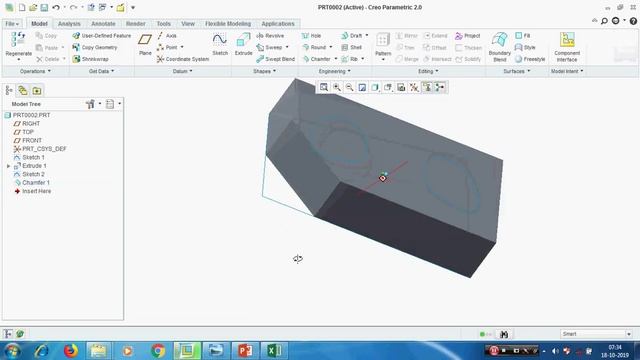Screen dimensions: 640x360
Task: Expand the Shapes group
Action: 264,71
